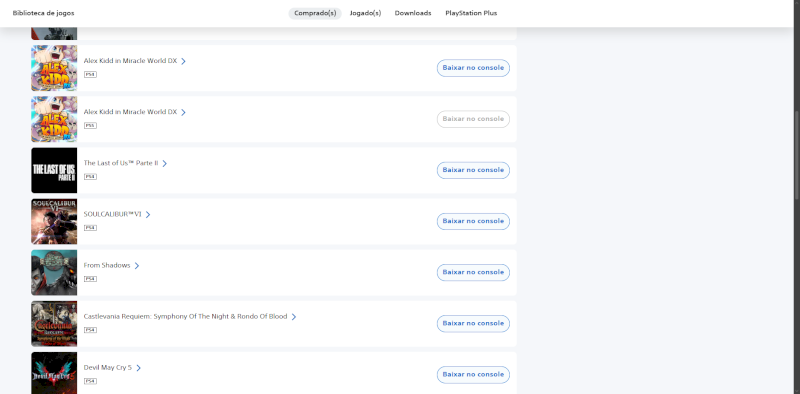The width and height of the screenshot is (800, 394).
Task: Click PS4 badge under The Last of Us
Action: click(90, 177)
